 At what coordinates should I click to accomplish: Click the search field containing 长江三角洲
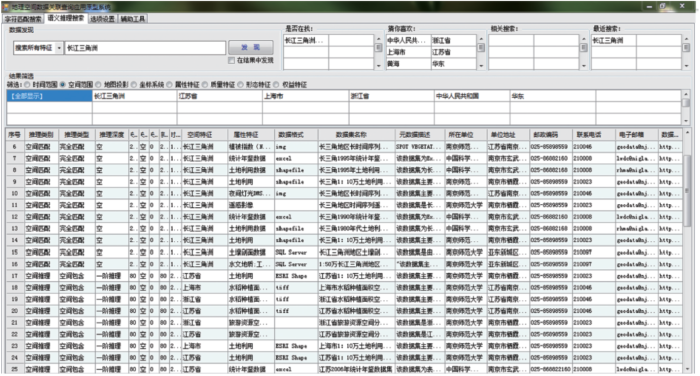(145, 48)
